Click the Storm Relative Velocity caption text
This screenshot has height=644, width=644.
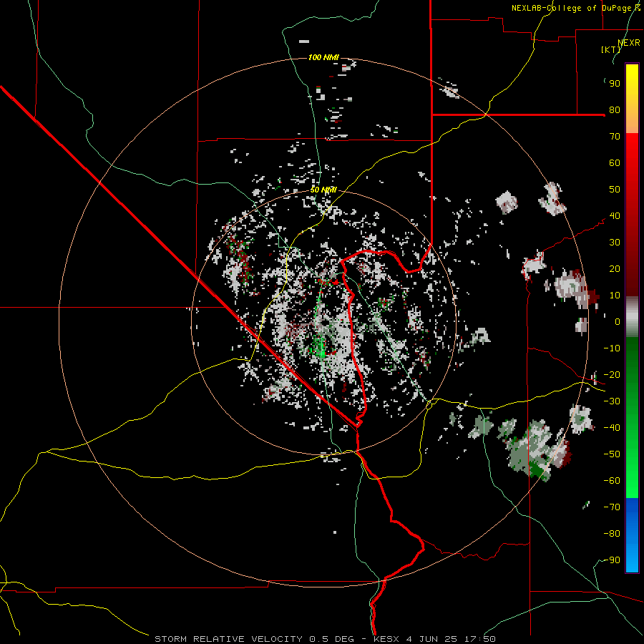pyautogui.click(x=325, y=639)
